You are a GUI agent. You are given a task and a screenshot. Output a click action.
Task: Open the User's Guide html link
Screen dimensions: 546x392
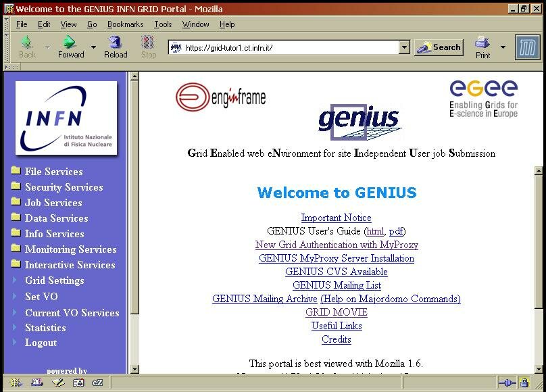(375, 231)
